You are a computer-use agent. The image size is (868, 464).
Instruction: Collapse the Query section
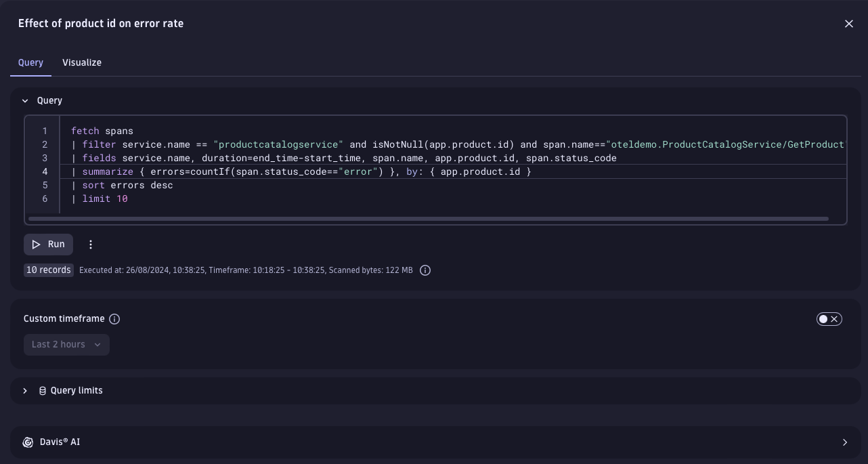(25, 100)
